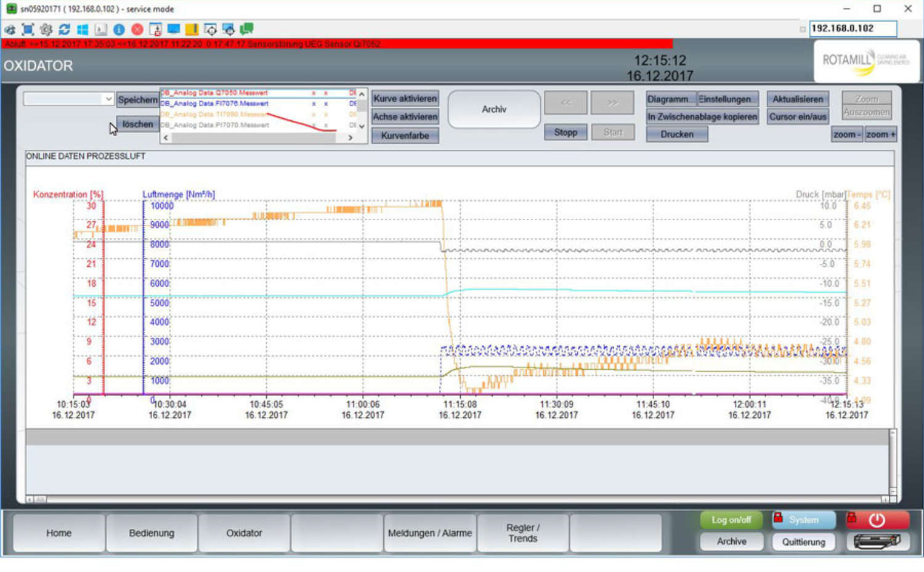The width and height of the screenshot is (924, 572).
Task: Click the blue info circle icon
Action: coord(119,29)
